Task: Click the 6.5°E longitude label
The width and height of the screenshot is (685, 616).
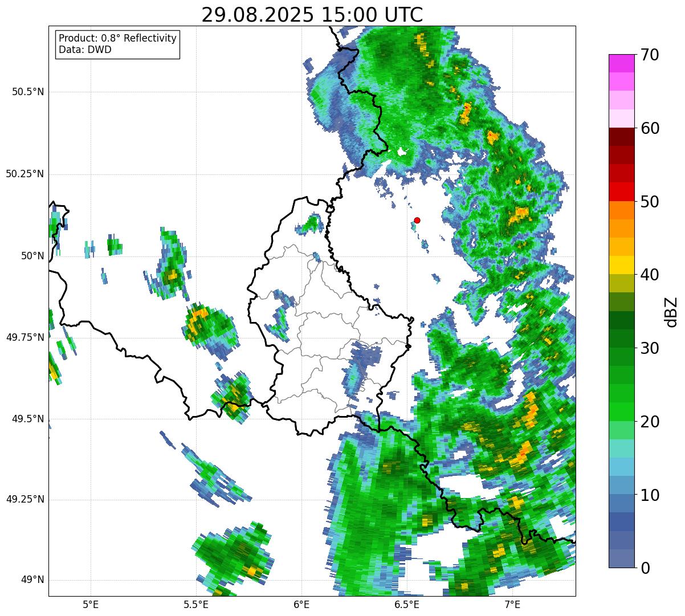Action: click(407, 604)
